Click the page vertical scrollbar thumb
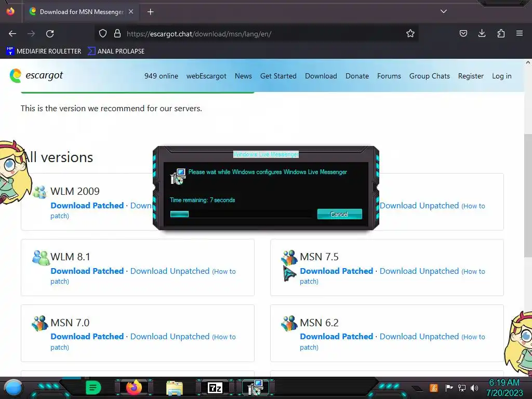The height and width of the screenshot is (399, 532). pyautogui.click(x=528, y=195)
